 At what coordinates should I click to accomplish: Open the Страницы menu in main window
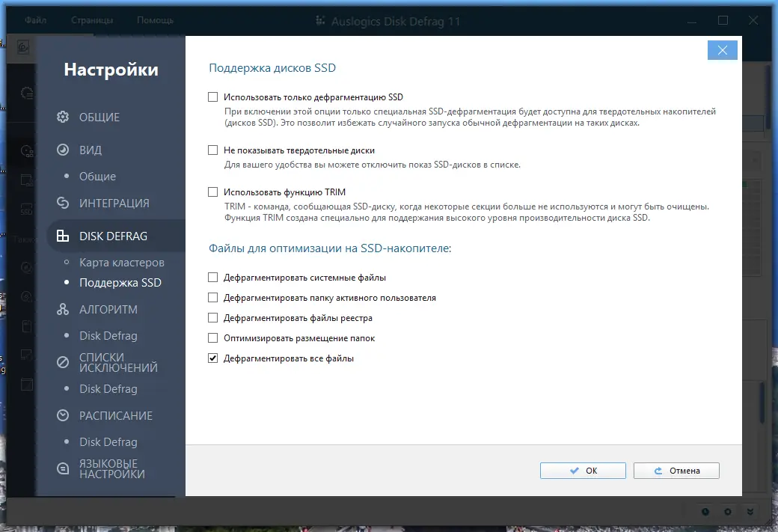tap(92, 20)
